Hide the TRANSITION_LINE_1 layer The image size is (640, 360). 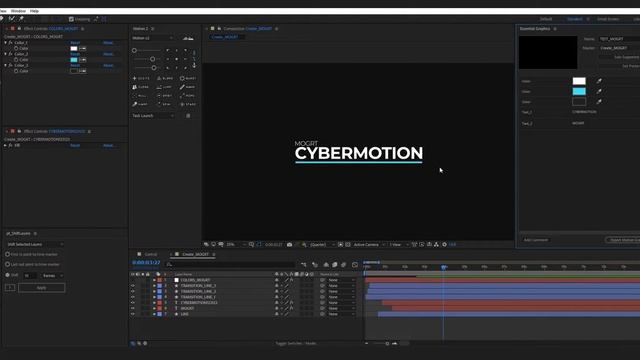(x=133, y=297)
